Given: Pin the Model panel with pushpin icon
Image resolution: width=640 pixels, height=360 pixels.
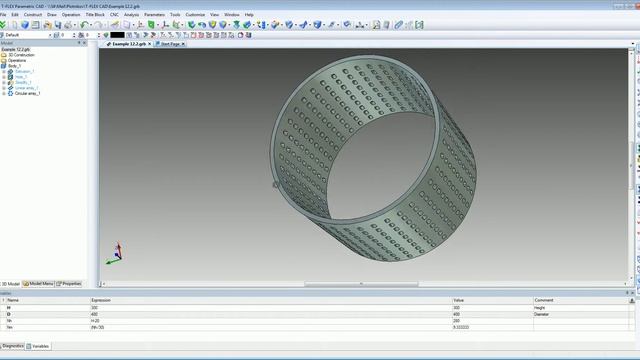Looking at the screenshot, I should [79, 43].
